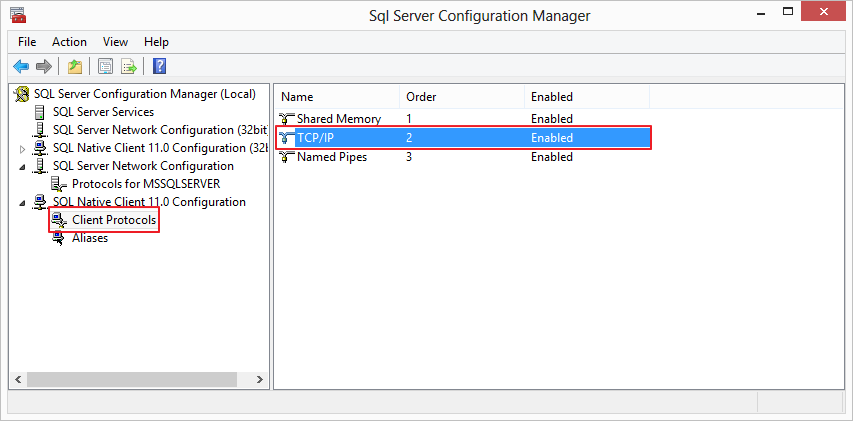853x421 pixels.
Task: Select Protocols for MSSQLSERVER node
Action: click(x=145, y=184)
